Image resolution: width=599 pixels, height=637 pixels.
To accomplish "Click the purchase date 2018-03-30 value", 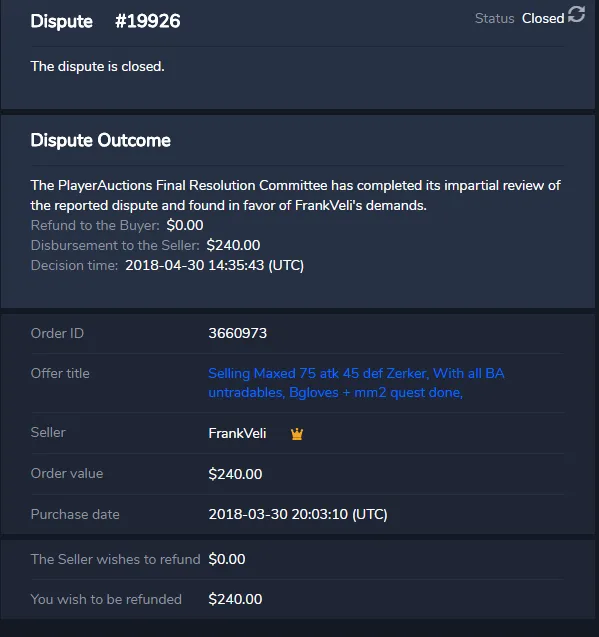I will click(x=298, y=514).
